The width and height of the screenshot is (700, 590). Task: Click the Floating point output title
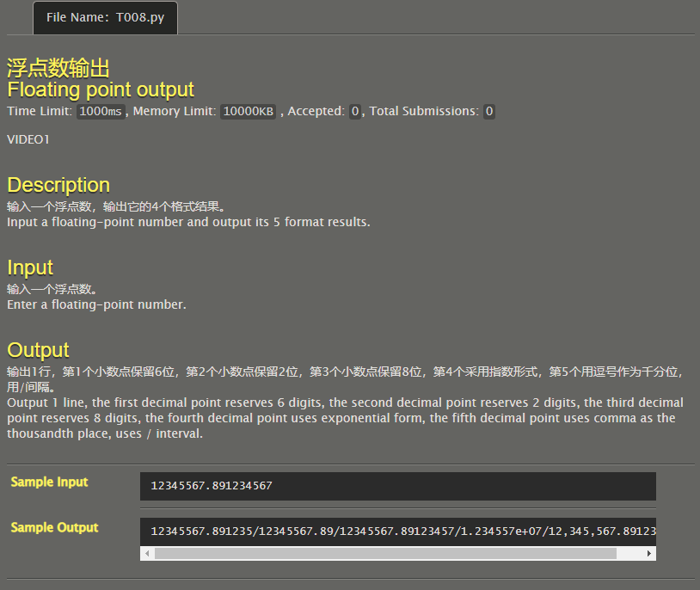101,89
